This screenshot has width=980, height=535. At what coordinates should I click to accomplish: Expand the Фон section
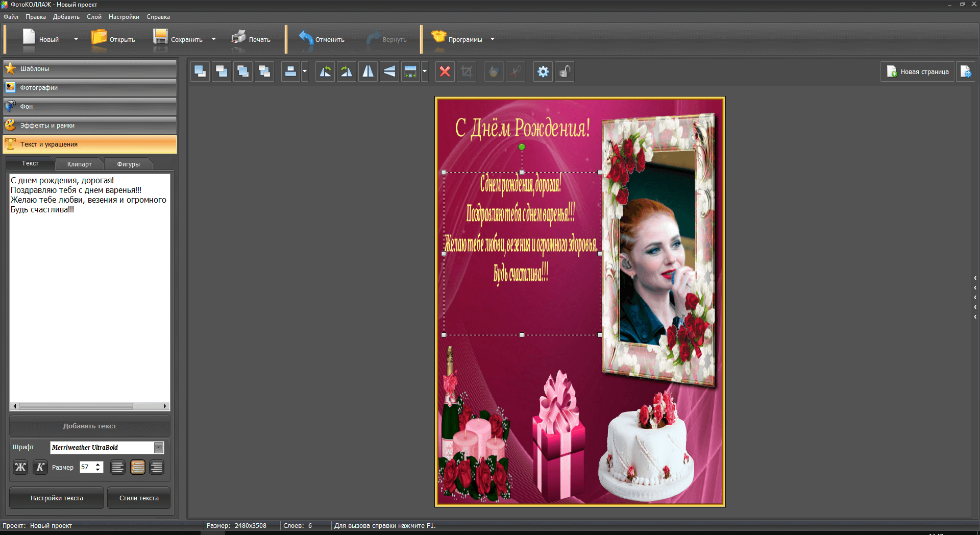tap(90, 107)
